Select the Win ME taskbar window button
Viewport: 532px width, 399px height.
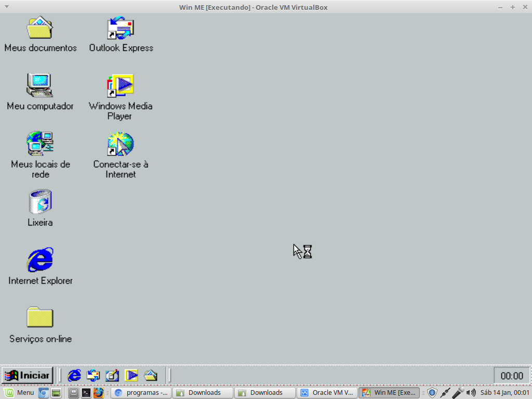point(389,393)
